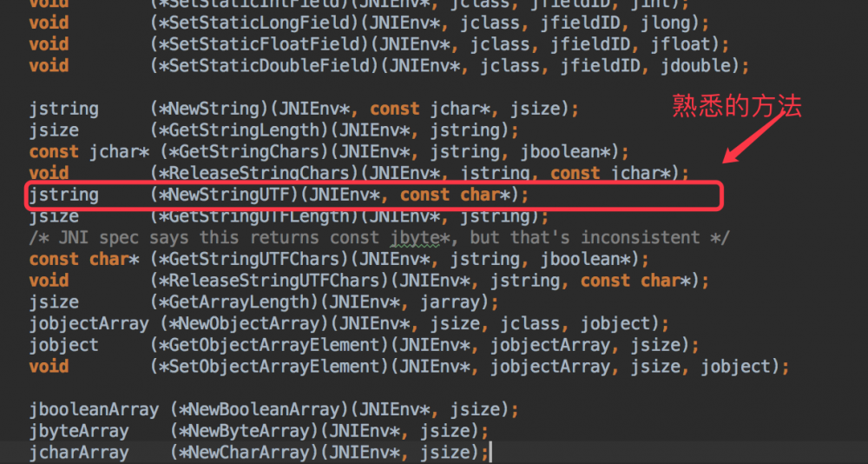Click the jbooleanArray return type
This screenshot has height=464, width=868.
(94, 410)
